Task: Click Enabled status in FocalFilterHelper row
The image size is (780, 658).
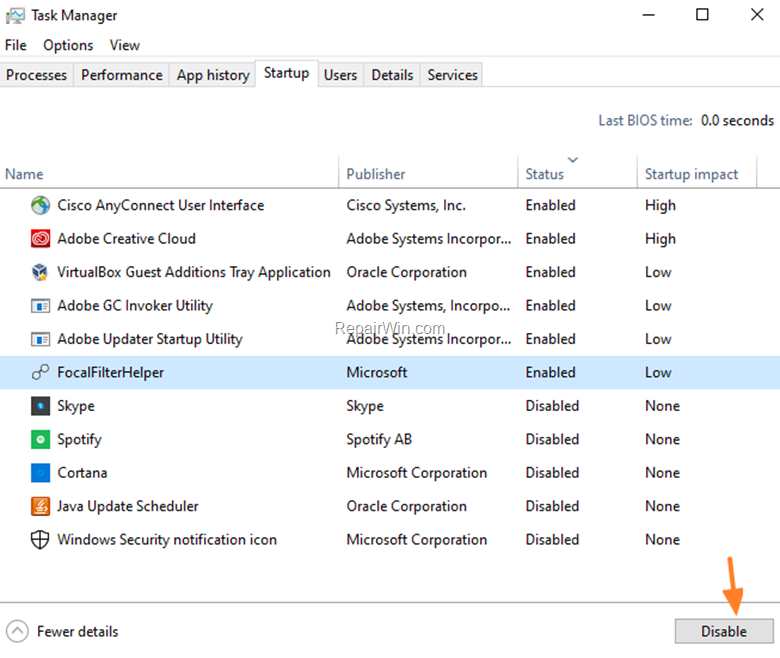Action: [550, 372]
